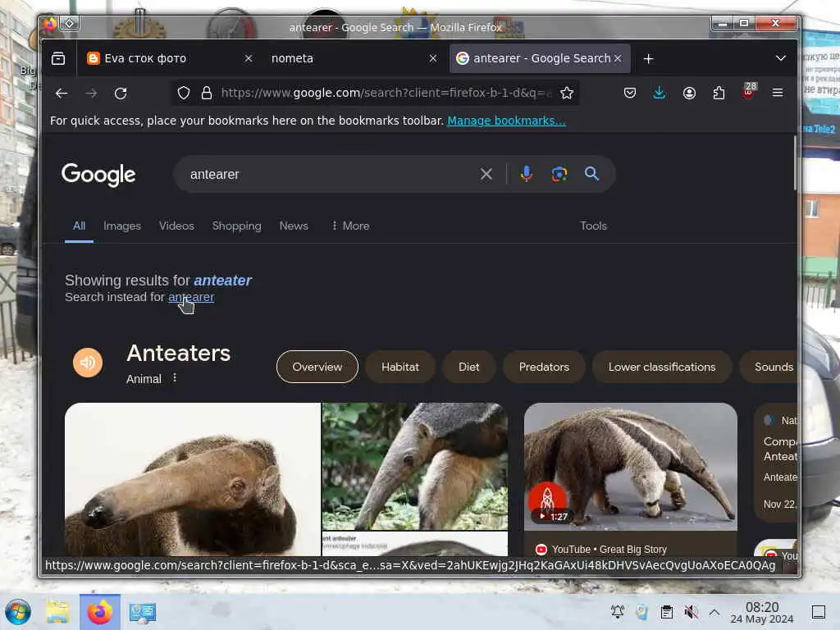Select the News results tab
840x630 pixels.
coord(294,226)
